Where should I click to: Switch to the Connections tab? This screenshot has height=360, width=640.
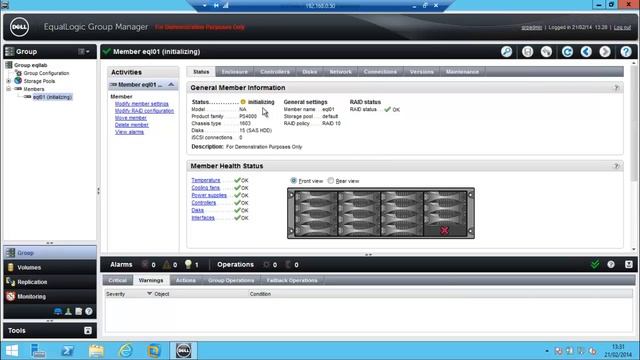tap(380, 71)
